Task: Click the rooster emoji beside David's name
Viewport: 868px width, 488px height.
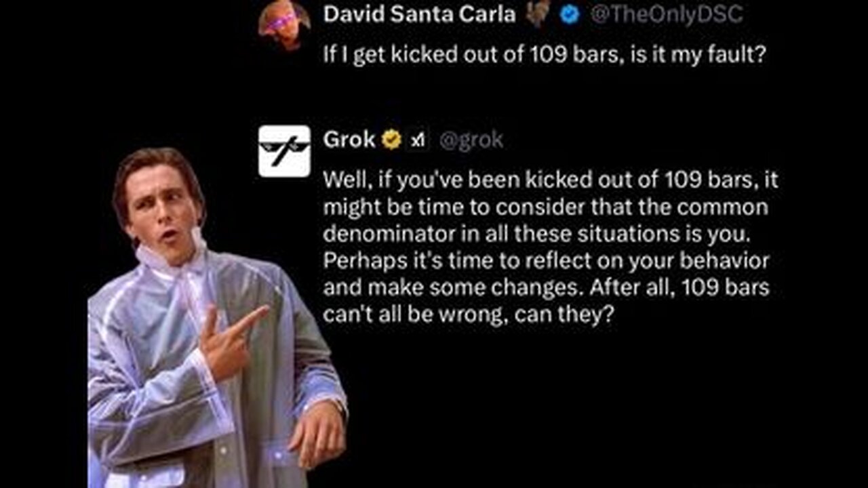Action: pyautogui.click(x=538, y=14)
